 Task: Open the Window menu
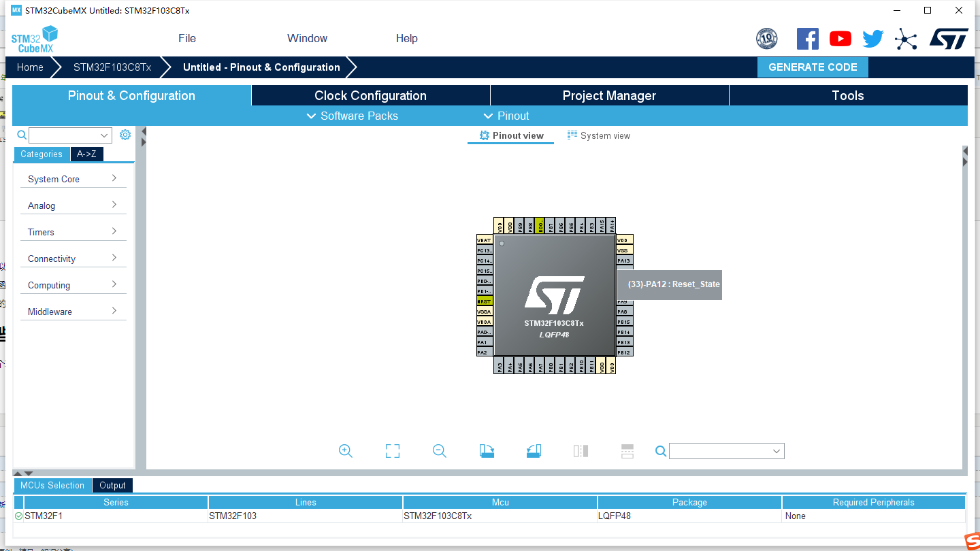[308, 39]
